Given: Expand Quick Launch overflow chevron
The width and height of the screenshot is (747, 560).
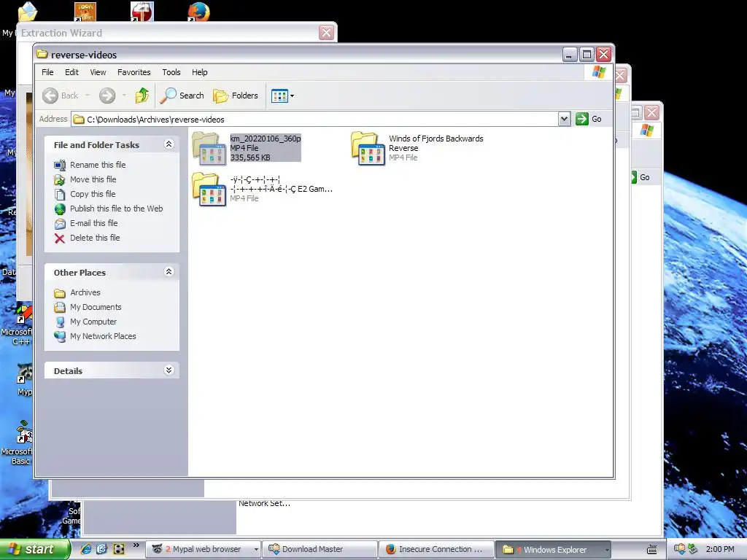Looking at the screenshot, I should (136, 545).
